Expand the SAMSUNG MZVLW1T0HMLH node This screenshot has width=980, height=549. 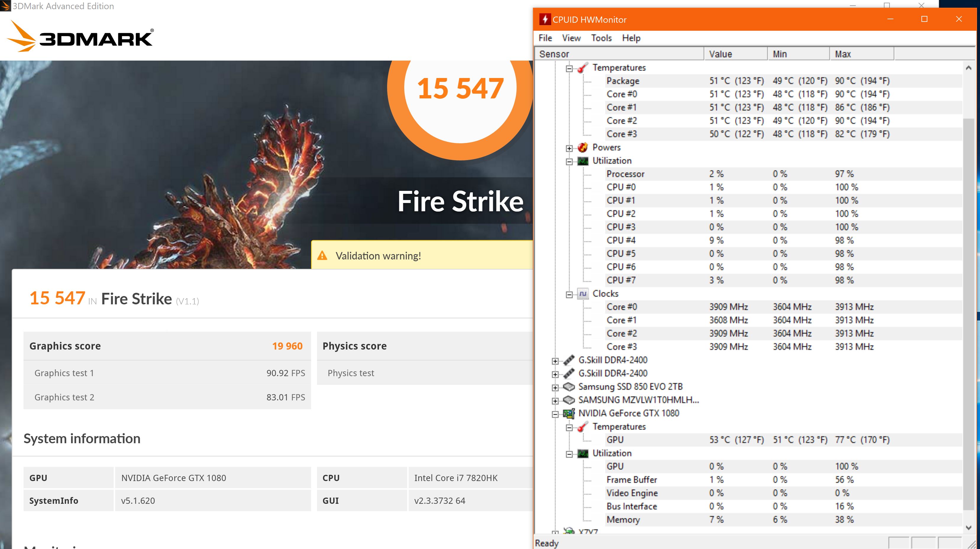tap(555, 401)
